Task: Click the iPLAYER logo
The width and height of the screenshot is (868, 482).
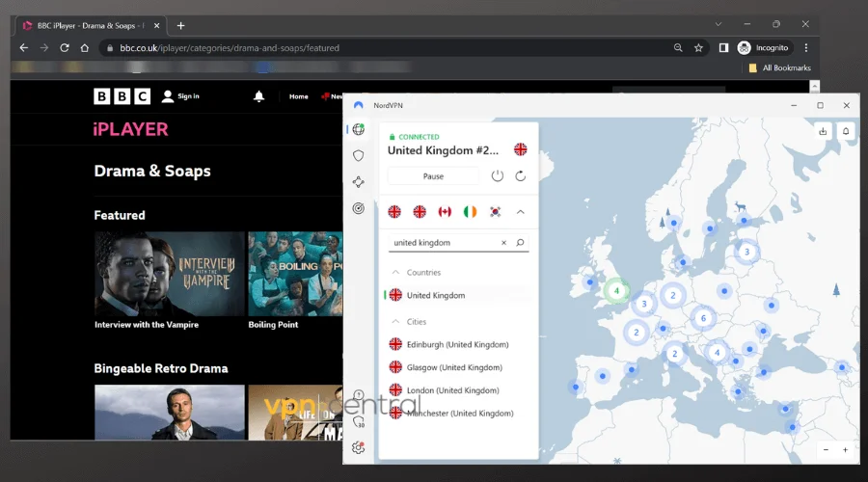Action: coord(130,129)
